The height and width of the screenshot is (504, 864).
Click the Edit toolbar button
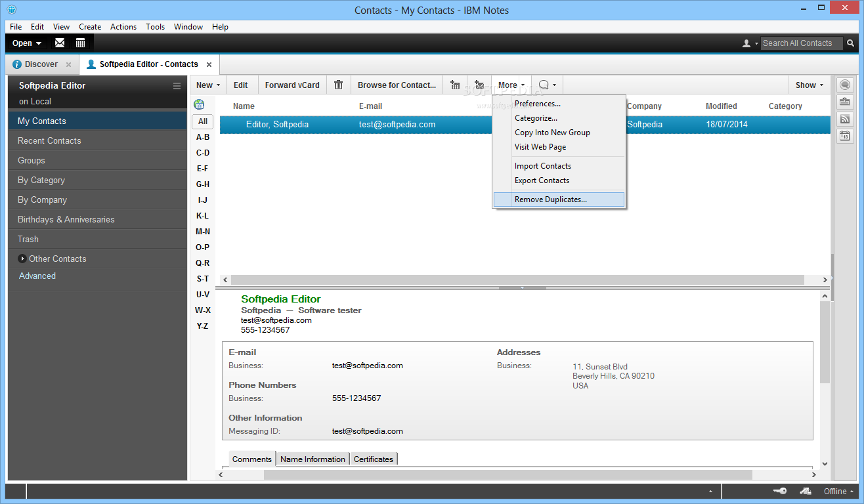pos(241,85)
